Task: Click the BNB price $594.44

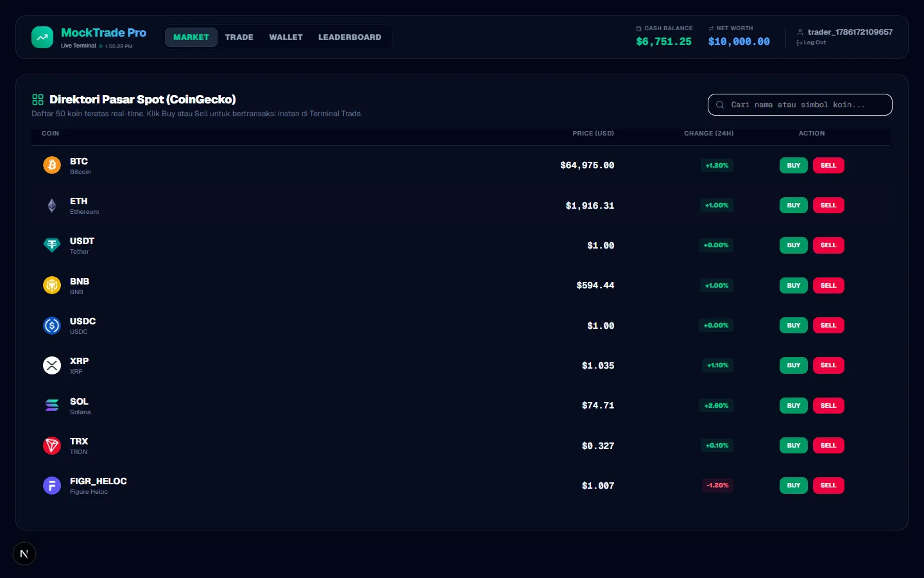Action: (595, 286)
